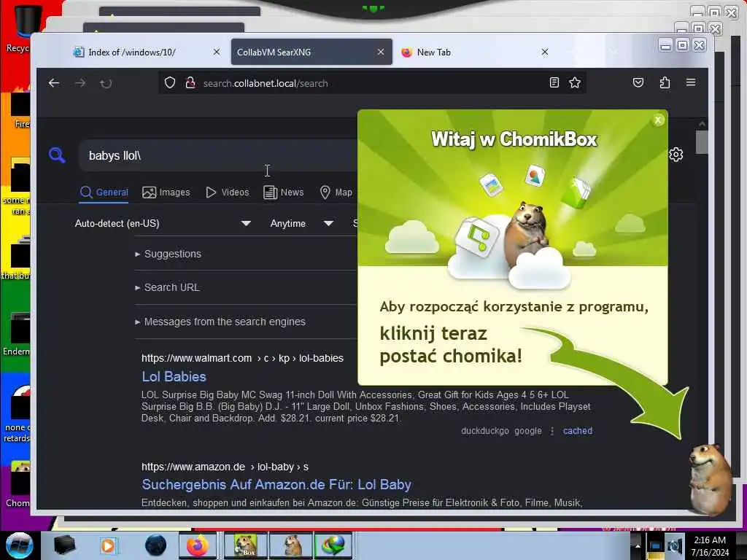
Task: Open the amazon.de result URL
Action: [225, 467]
